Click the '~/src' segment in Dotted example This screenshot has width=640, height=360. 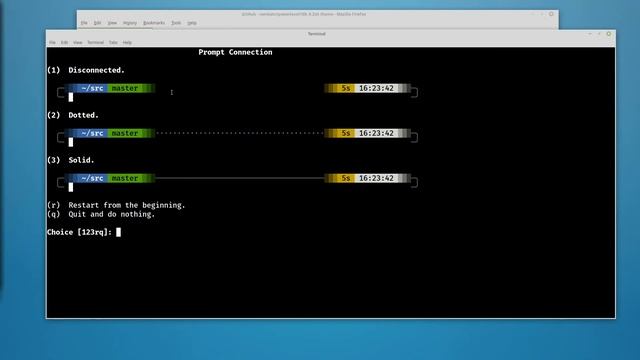[x=92, y=133]
